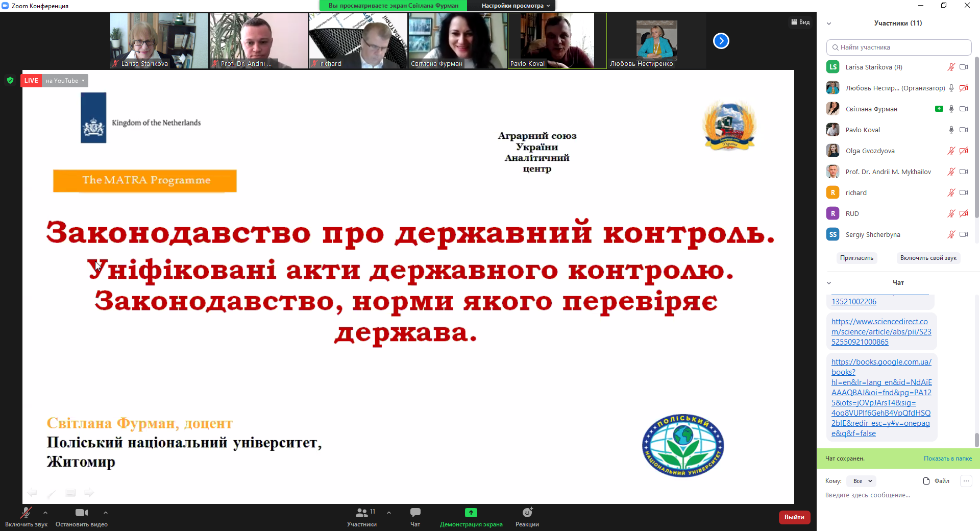
Task: Start Демонстрация экрана screen share
Action: pos(471,517)
